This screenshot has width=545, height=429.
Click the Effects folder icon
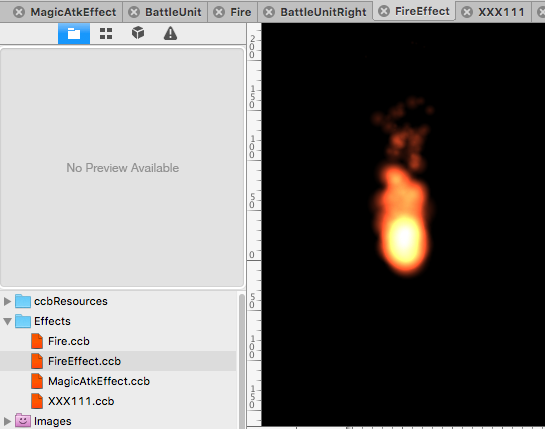point(23,321)
